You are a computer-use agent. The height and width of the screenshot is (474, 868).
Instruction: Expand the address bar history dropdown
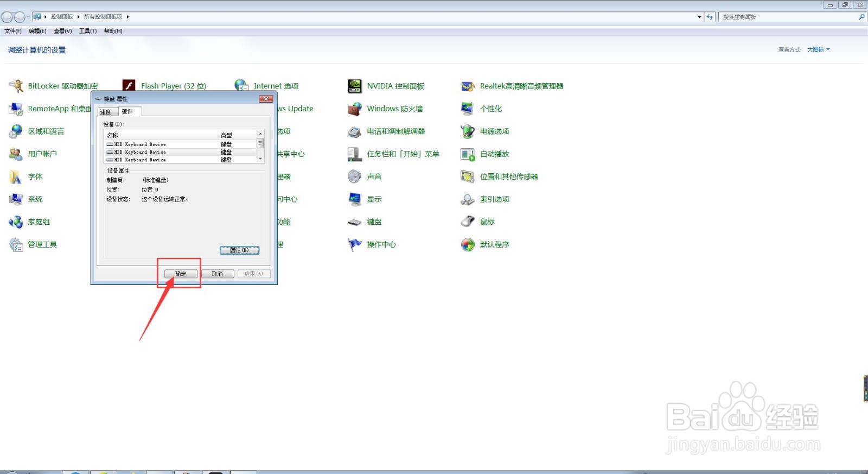click(699, 17)
